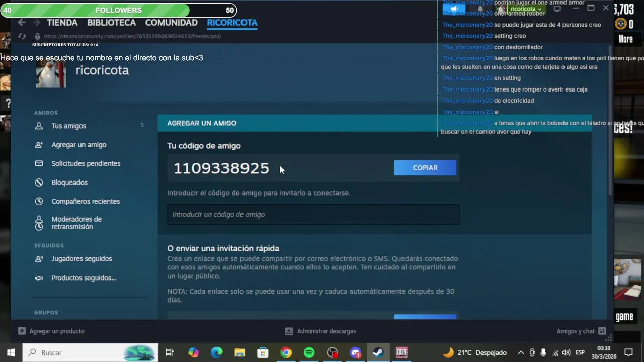Open Copilot from the taskbar

193,353
